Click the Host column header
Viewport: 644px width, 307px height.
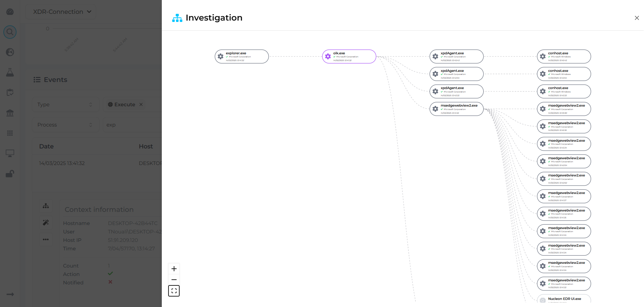[146, 146]
